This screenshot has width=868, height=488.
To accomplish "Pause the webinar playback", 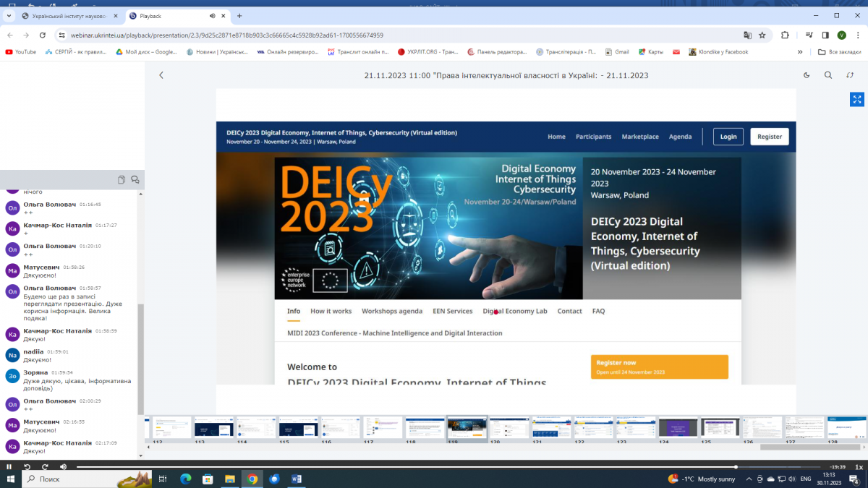I will coord(9,467).
